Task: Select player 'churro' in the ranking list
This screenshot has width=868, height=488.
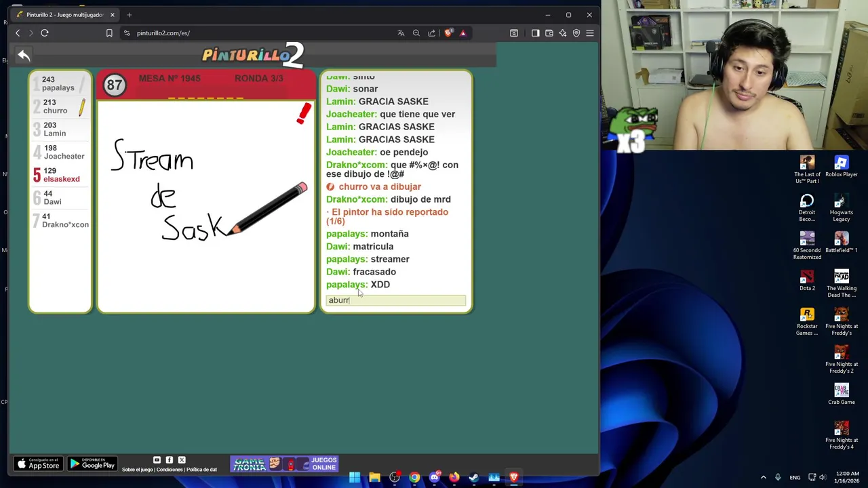Action: [60, 106]
